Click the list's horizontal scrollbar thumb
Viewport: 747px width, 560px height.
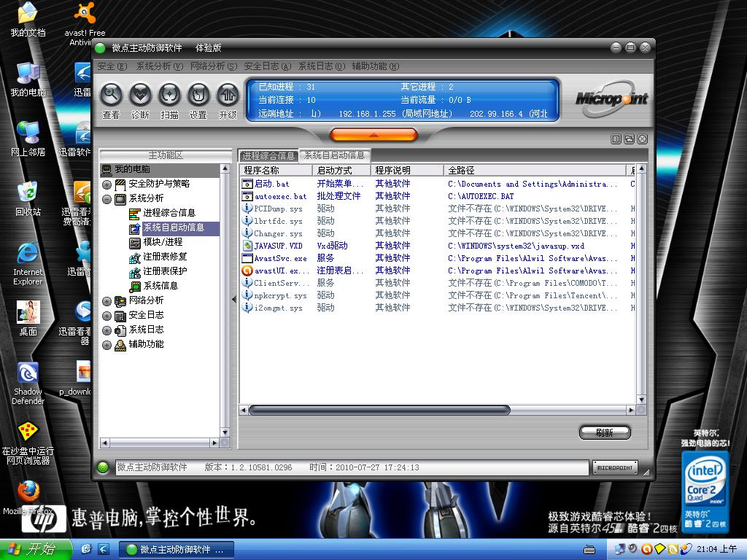[379, 410]
